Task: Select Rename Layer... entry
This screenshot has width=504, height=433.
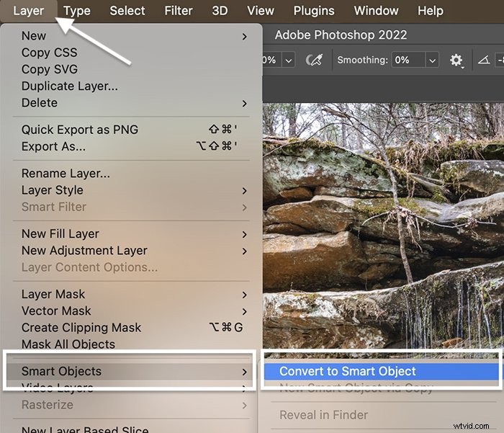Action: coord(132,174)
